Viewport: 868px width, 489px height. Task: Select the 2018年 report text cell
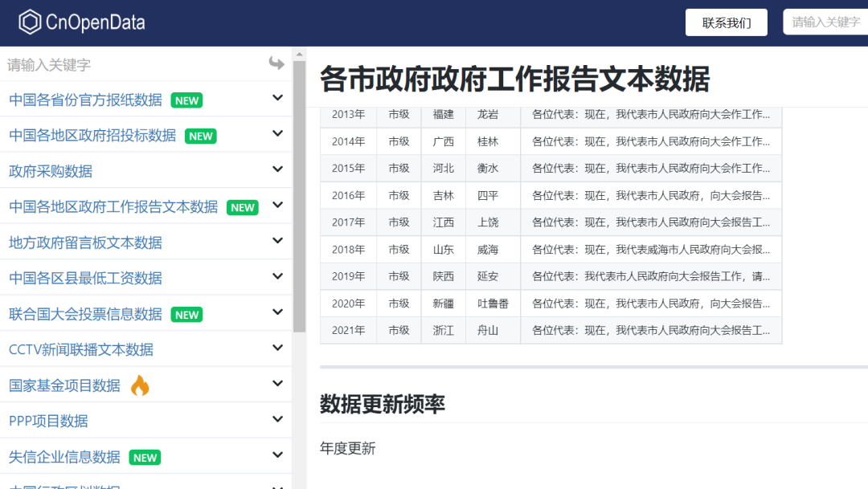[651, 250]
